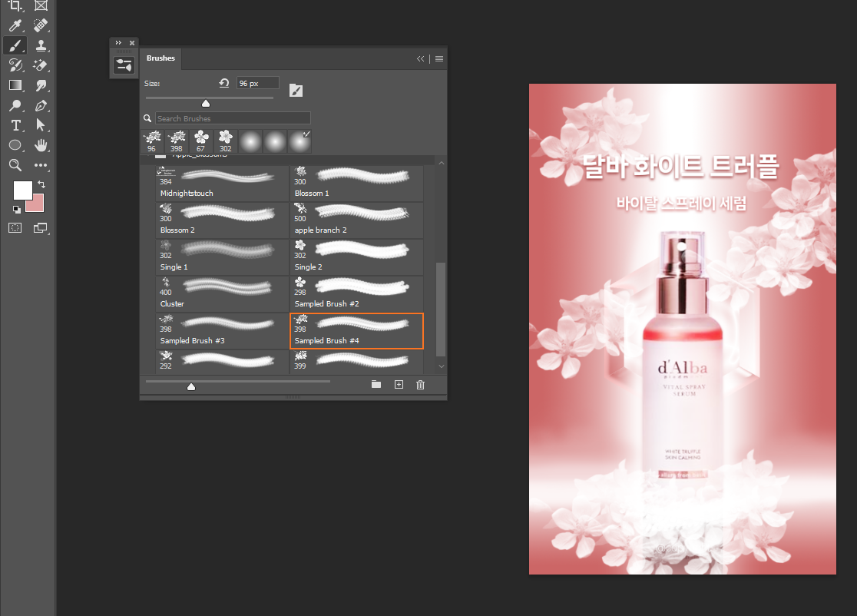Select the Zoom tool
Screen dimensions: 857x616
click(15, 165)
